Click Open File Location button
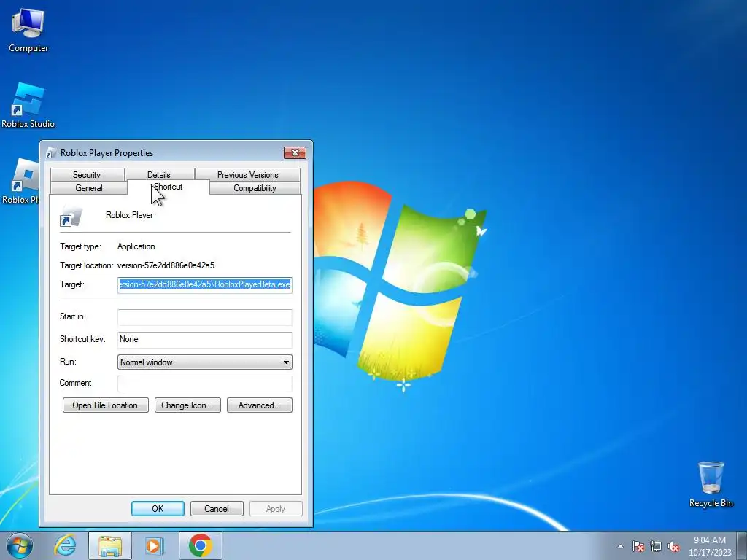The width and height of the screenshot is (747, 560). [105, 405]
